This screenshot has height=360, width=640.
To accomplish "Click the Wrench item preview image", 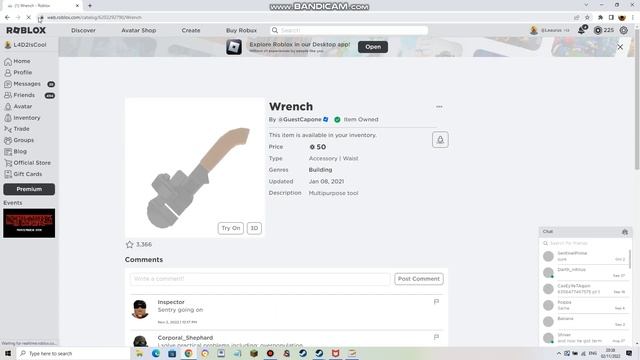I will [x=195, y=167].
